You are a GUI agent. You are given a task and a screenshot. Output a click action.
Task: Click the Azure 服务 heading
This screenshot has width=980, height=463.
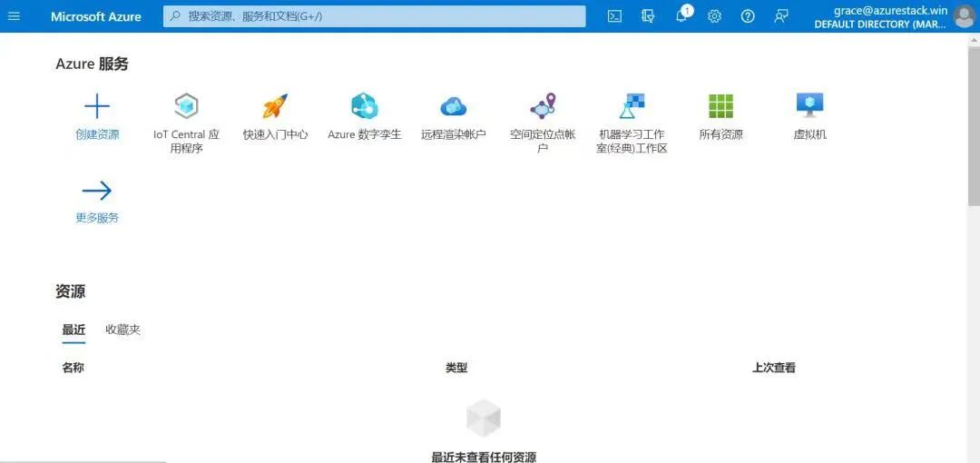click(92, 64)
